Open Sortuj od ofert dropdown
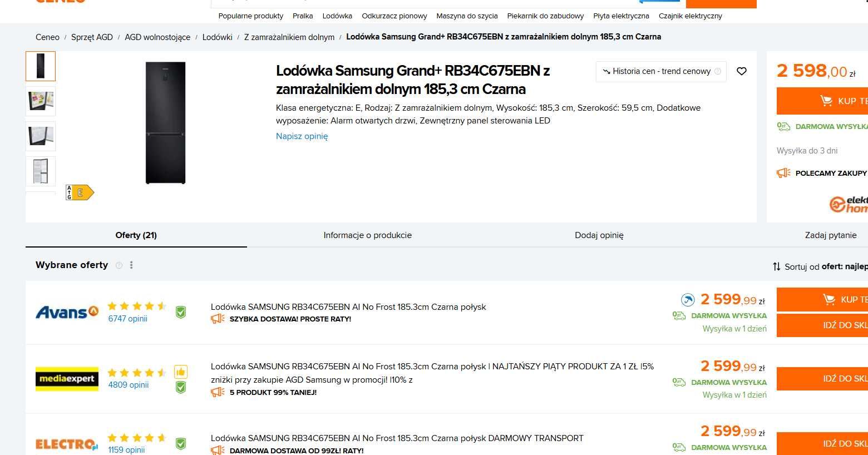This screenshot has width=868, height=455. 820,266
